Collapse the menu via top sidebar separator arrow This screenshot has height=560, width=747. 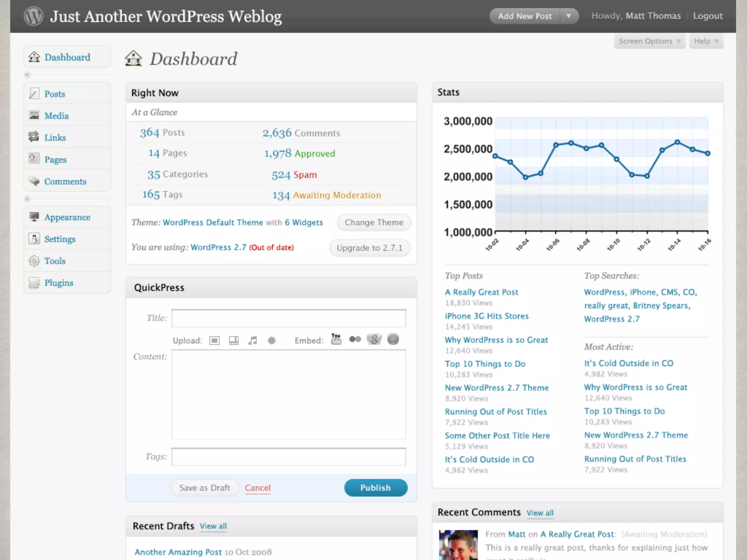[27, 75]
